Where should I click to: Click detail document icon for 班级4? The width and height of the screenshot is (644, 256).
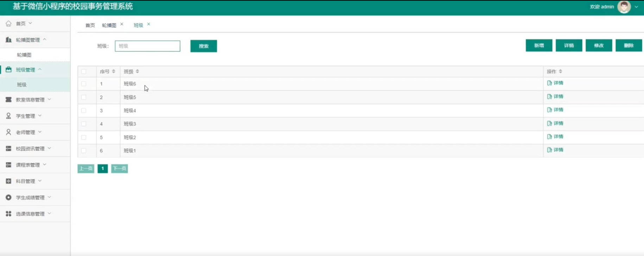(549, 110)
